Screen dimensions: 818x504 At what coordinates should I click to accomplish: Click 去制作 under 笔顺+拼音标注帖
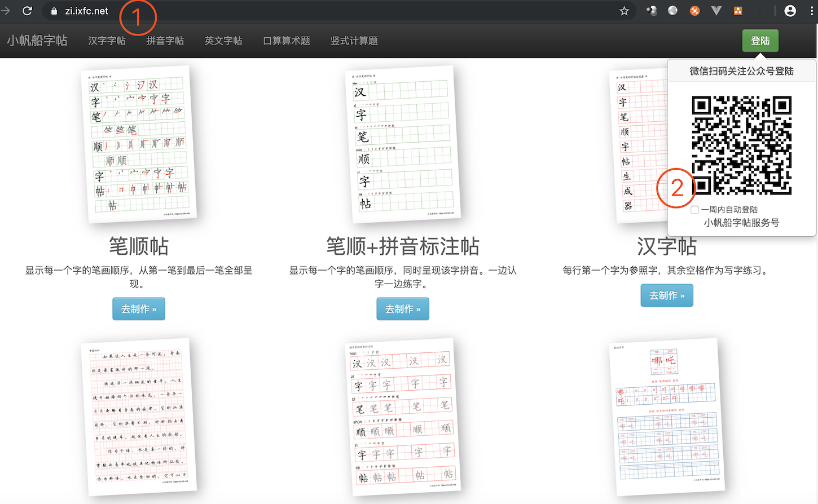[403, 309]
